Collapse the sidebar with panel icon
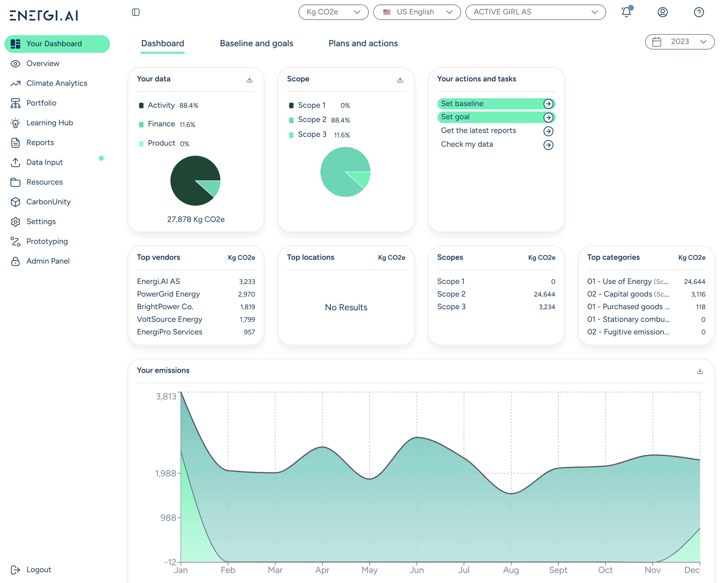728x583 pixels. click(x=136, y=12)
